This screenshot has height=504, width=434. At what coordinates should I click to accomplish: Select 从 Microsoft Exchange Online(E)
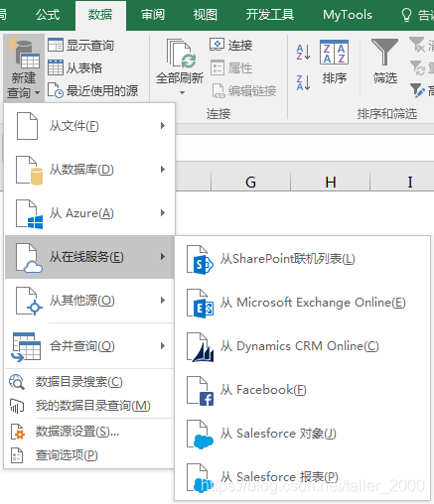click(302, 303)
